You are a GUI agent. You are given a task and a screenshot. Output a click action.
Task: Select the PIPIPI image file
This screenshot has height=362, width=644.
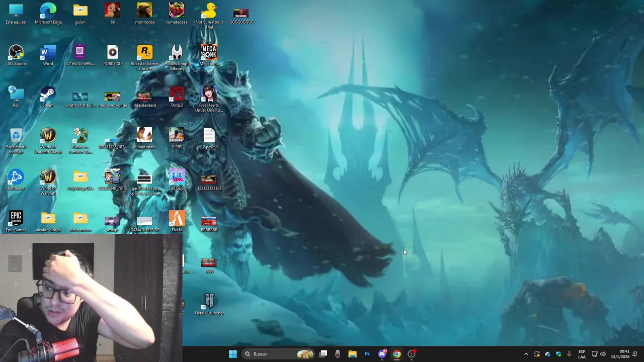click(177, 139)
